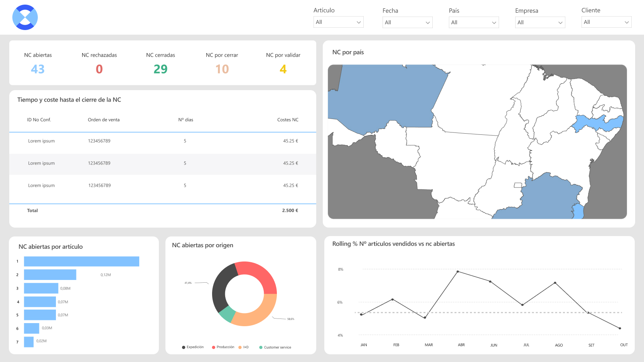The width and height of the screenshot is (644, 362).
Task: Select the NC abiertas value 43
Action: click(38, 69)
